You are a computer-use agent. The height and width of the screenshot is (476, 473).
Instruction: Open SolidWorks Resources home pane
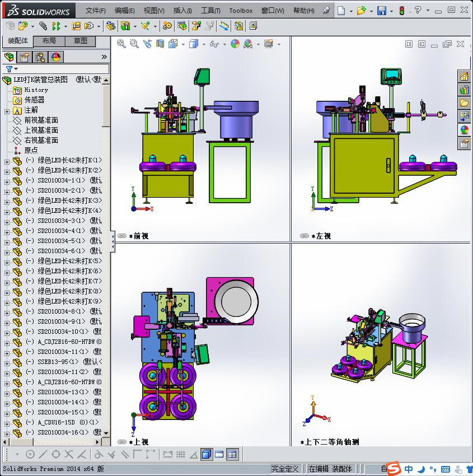click(x=464, y=76)
